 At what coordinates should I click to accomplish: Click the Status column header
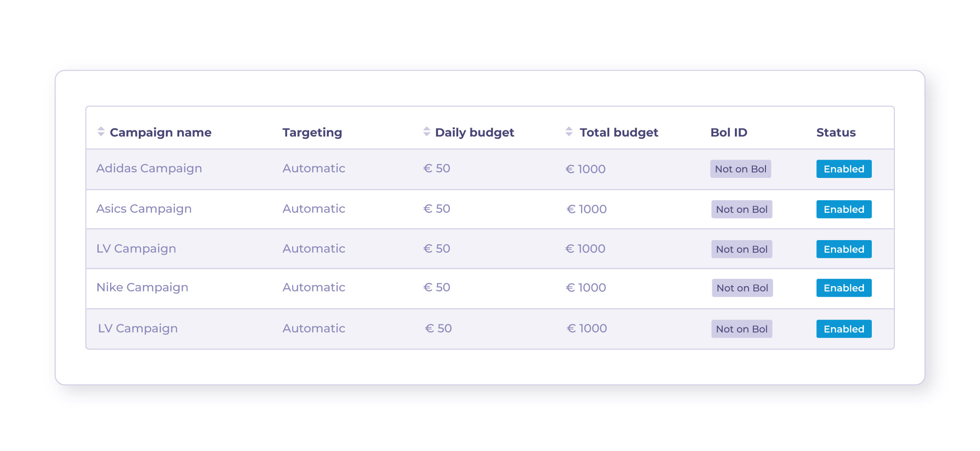836,133
